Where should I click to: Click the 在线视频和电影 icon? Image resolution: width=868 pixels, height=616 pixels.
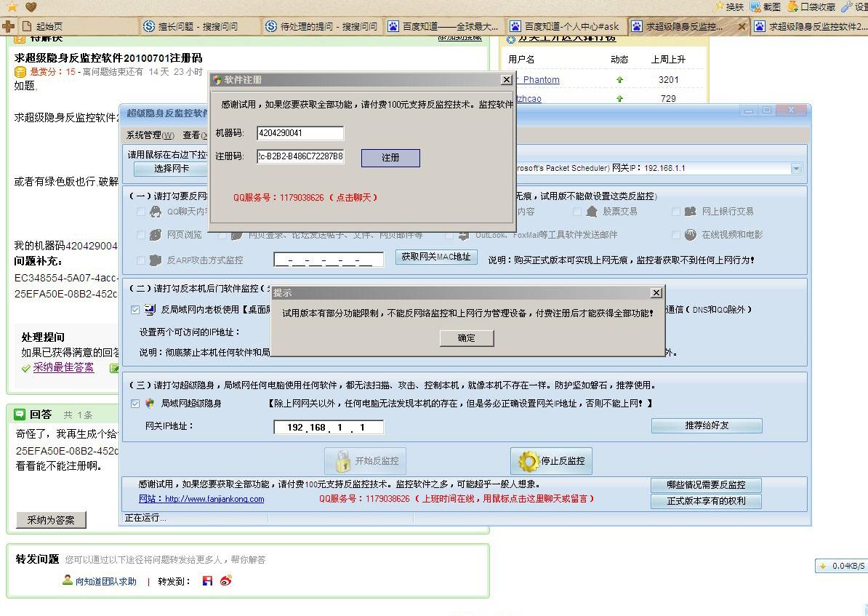[x=691, y=235]
